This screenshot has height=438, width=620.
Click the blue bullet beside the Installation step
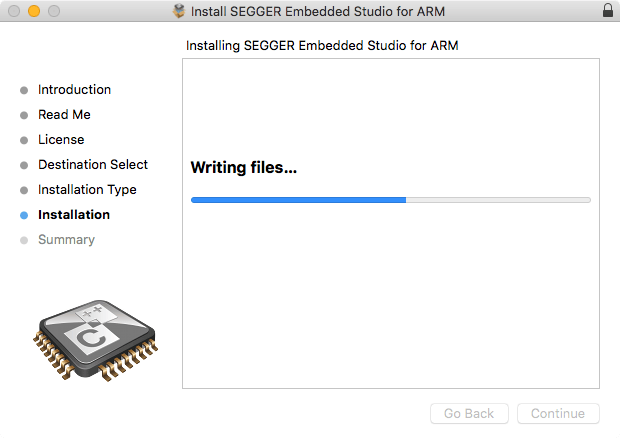pos(24,215)
